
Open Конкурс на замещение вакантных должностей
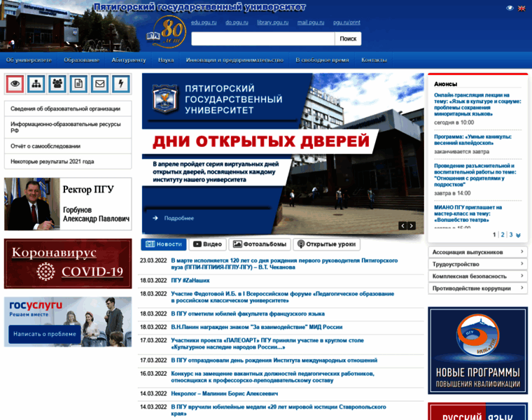pos(273,377)
